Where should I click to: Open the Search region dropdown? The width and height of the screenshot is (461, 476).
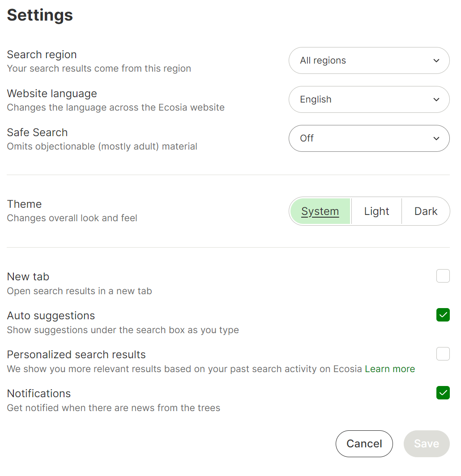[368, 60]
